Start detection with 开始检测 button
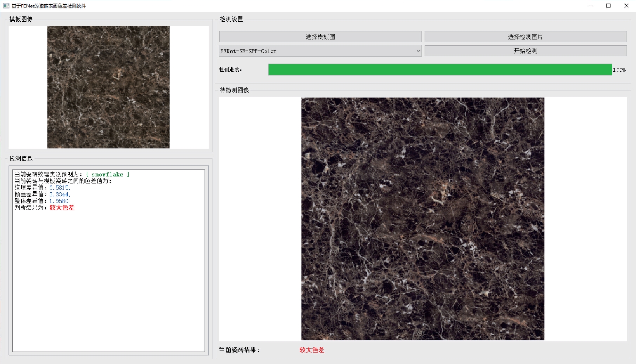 coord(525,51)
